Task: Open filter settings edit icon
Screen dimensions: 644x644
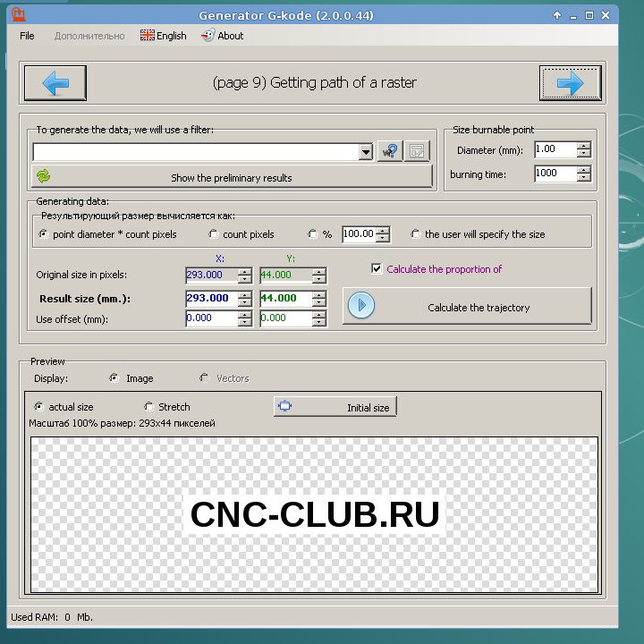Action: 417,151
